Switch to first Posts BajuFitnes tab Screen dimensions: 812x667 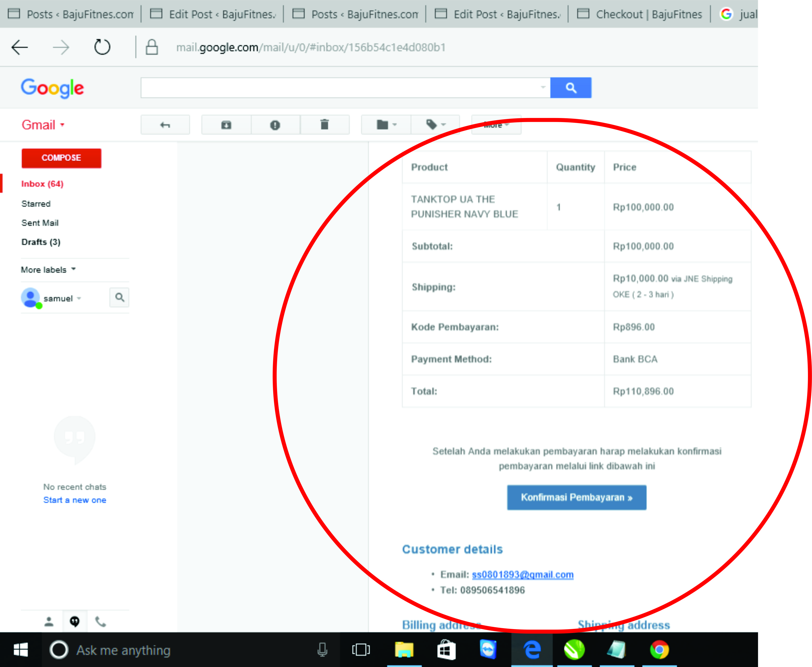tap(71, 14)
